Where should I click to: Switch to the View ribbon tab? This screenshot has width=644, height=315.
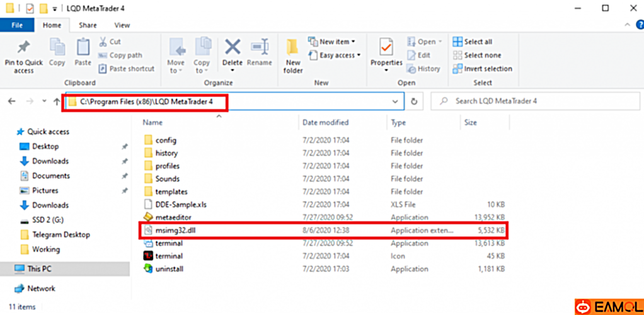[x=122, y=25]
